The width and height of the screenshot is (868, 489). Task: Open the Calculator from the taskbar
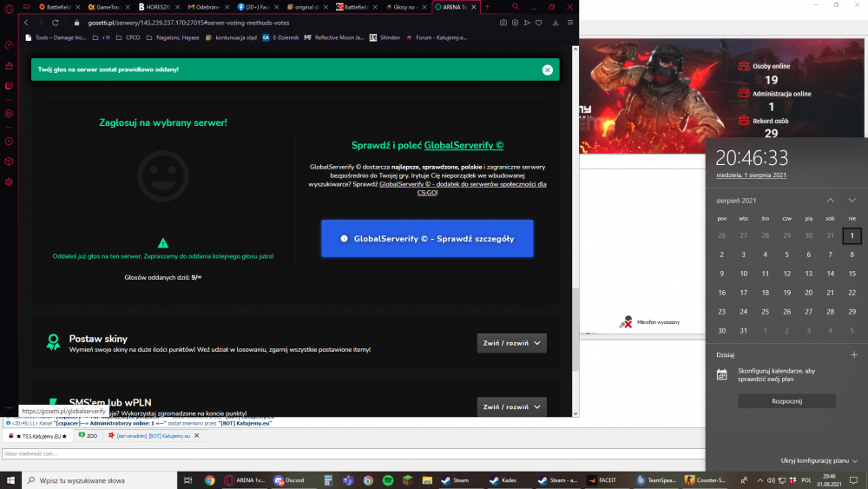point(328,480)
